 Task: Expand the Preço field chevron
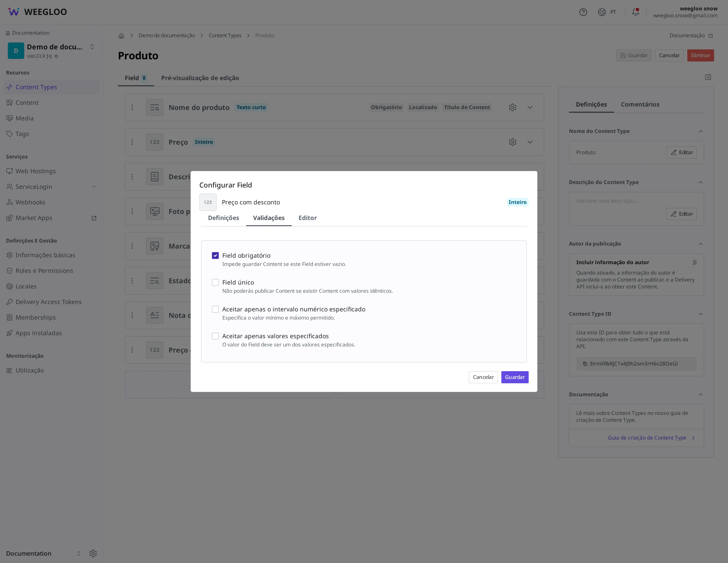tap(530, 142)
